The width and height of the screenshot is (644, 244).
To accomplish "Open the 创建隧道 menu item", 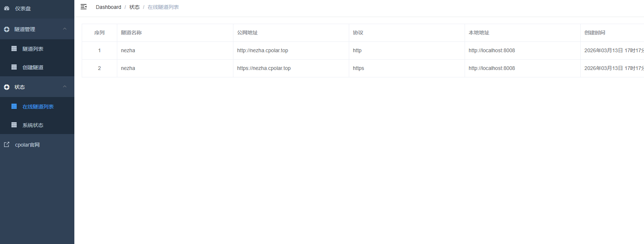I will tap(33, 67).
